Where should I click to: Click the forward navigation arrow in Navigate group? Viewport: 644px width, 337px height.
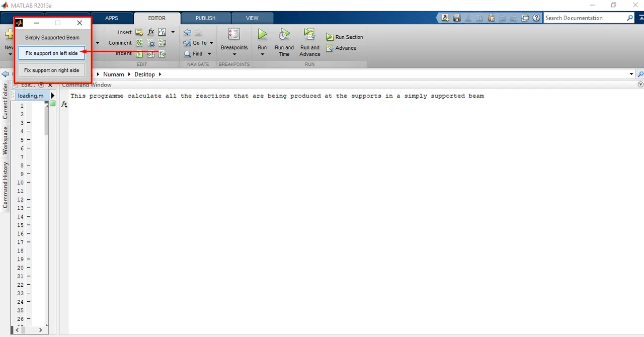(198, 32)
